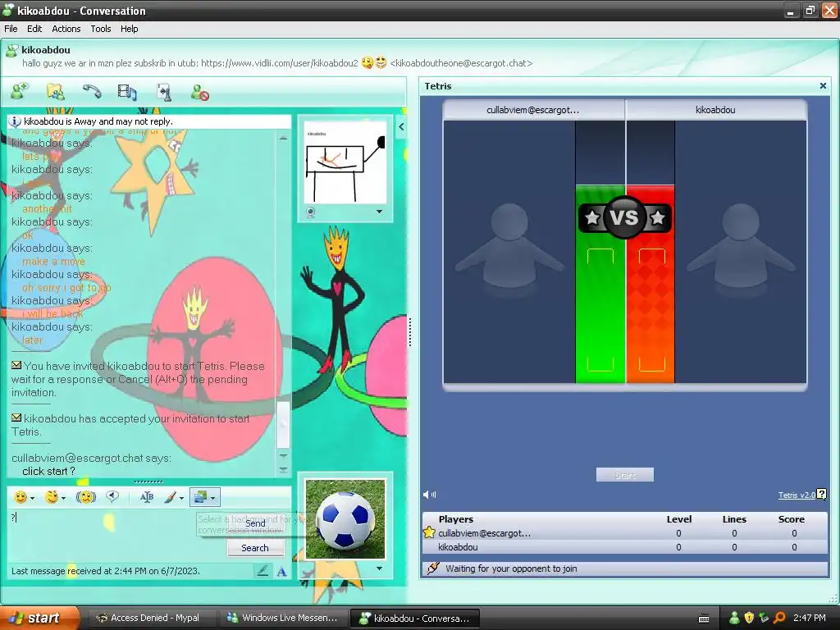This screenshot has width=840, height=630.
Task: Block kikoabdou contact icon
Action: pos(199,92)
